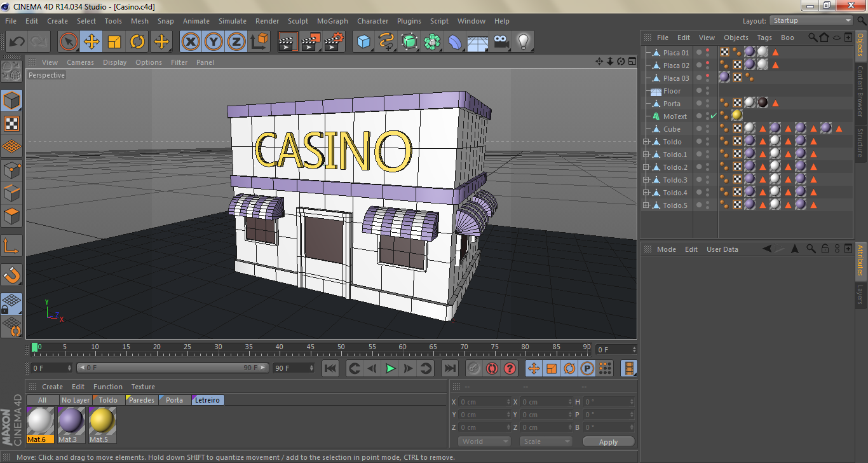This screenshot has height=463, width=868.
Task: Open the Layout dropdown showing Startup
Action: coord(810,20)
